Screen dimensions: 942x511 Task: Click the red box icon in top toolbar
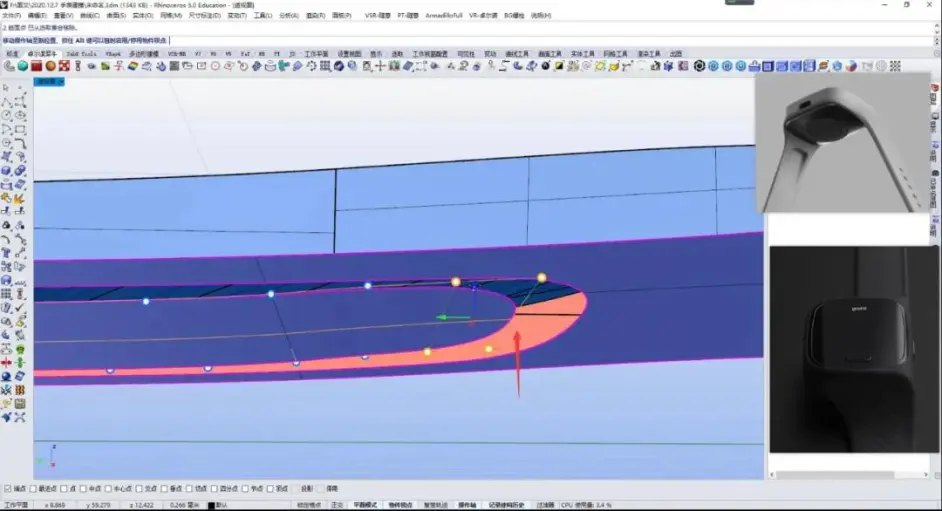tap(37, 66)
